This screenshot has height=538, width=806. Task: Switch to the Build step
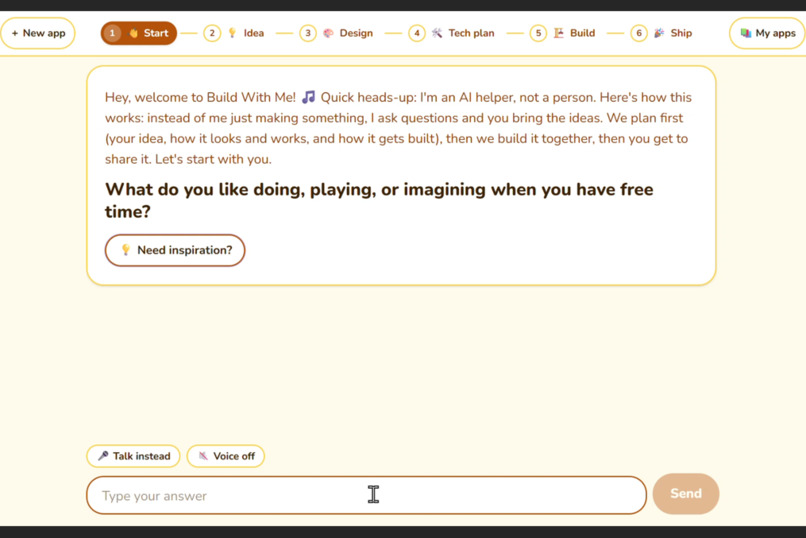(x=562, y=33)
